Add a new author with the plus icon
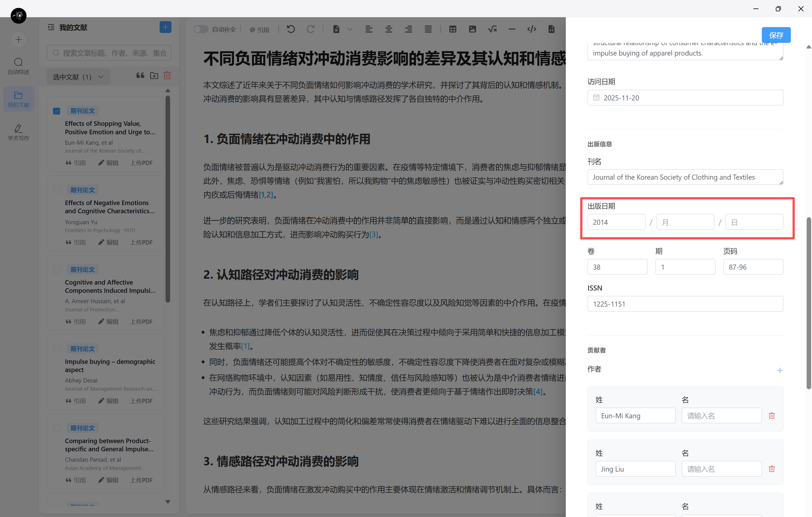Viewport: 812px width, 517px height. point(780,370)
